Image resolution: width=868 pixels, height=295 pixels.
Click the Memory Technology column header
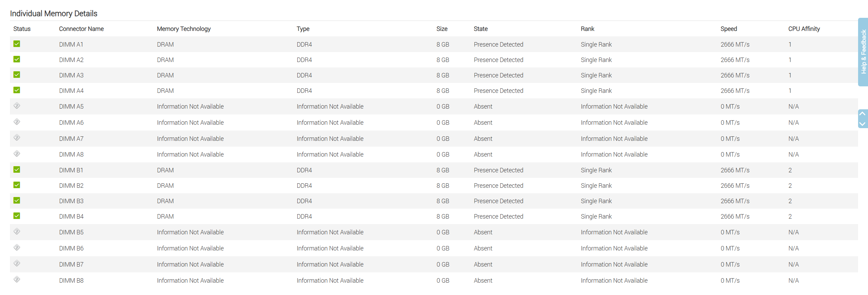coord(184,29)
